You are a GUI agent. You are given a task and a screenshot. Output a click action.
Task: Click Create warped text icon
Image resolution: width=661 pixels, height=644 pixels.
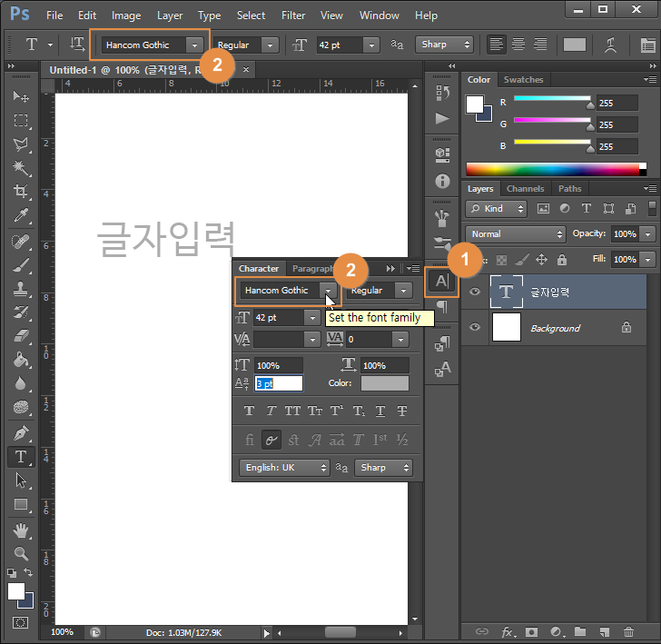pos(610,45)
